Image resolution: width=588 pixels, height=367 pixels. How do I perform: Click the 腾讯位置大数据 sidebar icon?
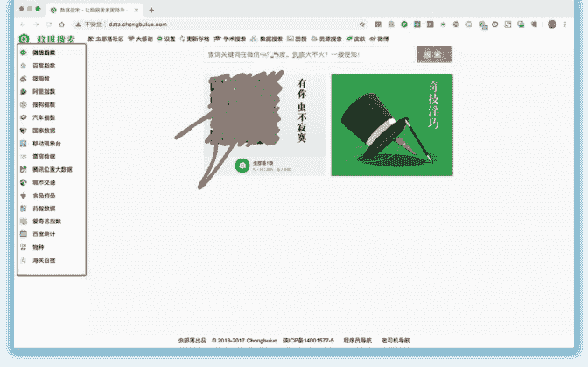(24, 170)
